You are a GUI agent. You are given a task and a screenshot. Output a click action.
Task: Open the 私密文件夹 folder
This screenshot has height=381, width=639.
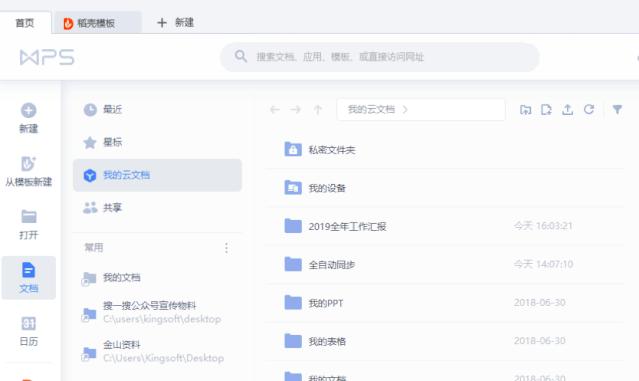point(444,150)
